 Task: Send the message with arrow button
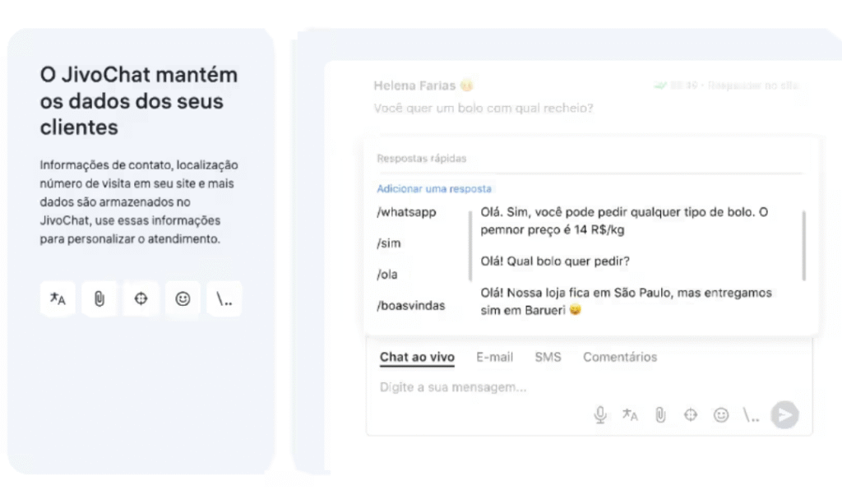click(x=784, y=415)
